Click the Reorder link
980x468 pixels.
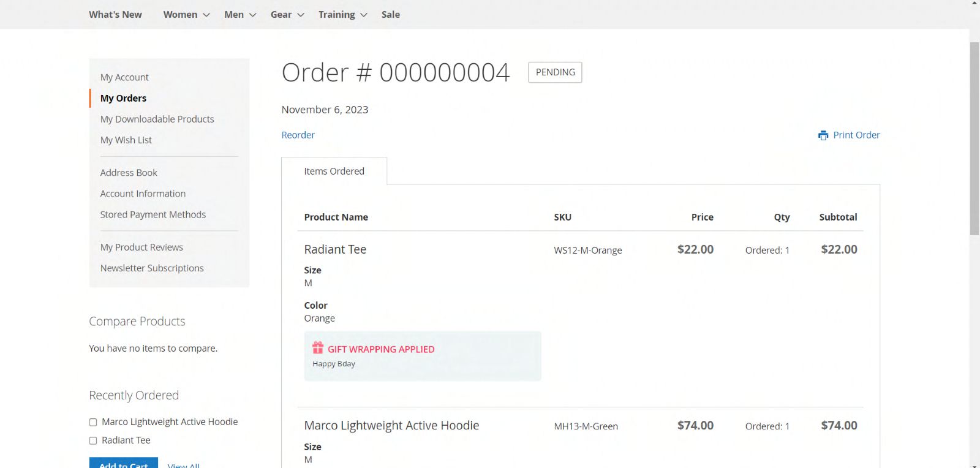pos(298,135)
